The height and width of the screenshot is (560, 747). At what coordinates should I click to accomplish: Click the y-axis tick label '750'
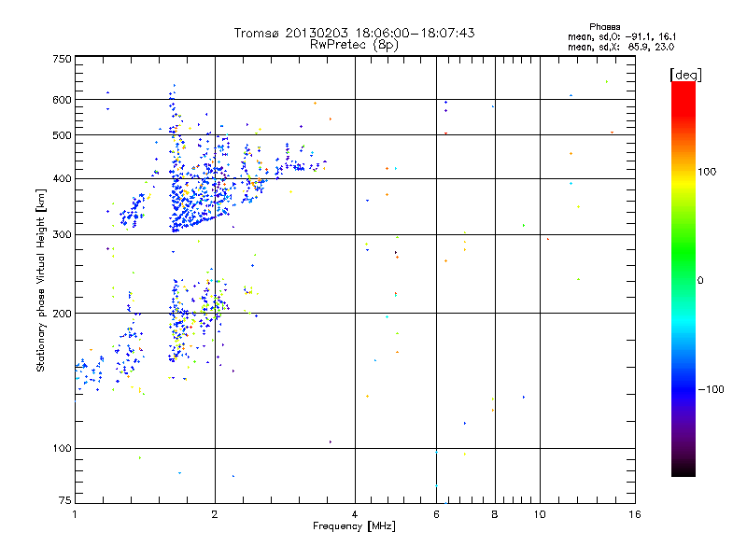point(63,59)
